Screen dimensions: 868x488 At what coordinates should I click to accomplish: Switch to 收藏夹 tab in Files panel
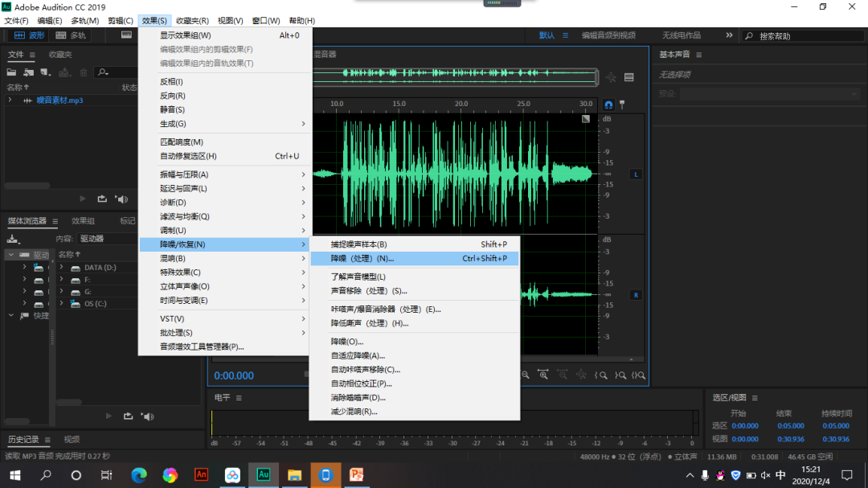(59, 55)
